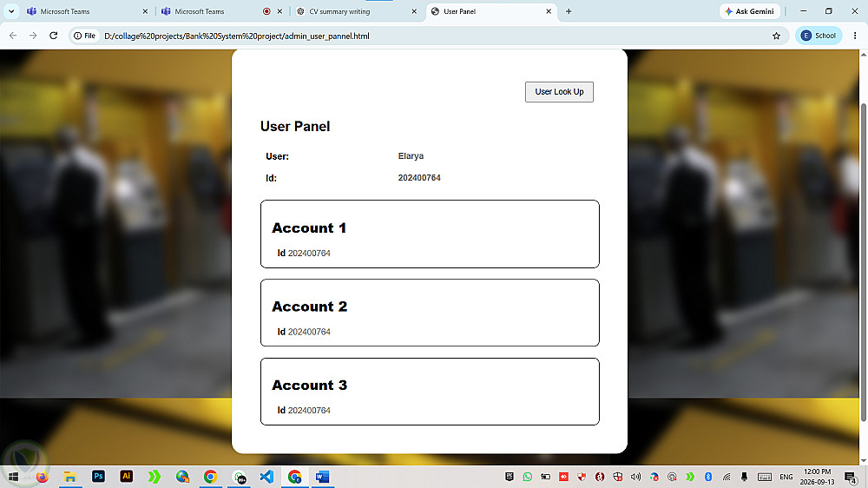The width and height of the screenshot is (868, 488).
Task: Open the Chrome three-dot menu
Action: click(855, 36)
